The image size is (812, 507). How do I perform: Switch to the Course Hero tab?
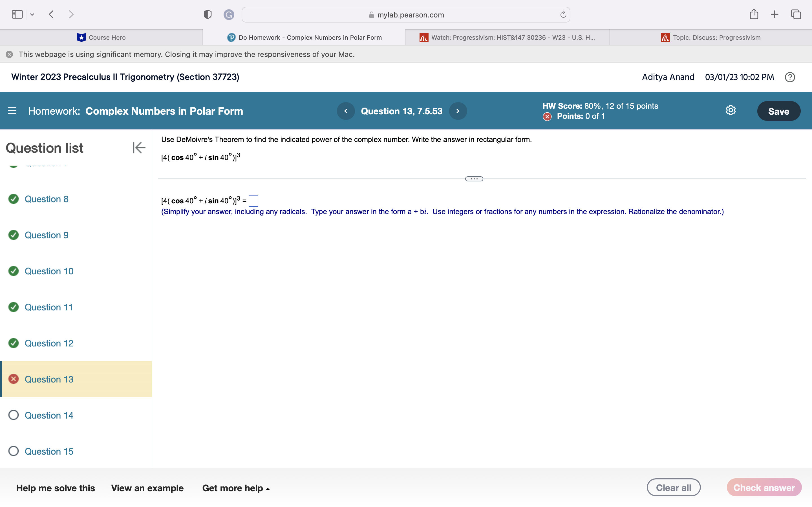pyautogui.click(x=101, y=37)
